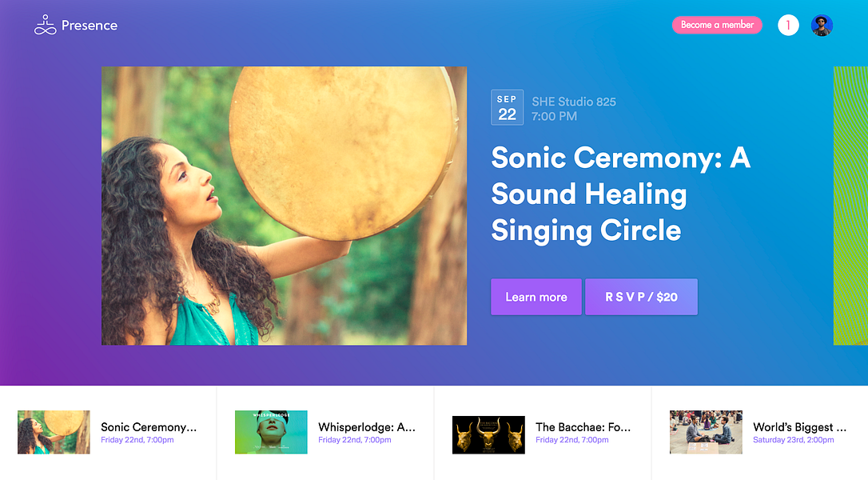The width and height of the screenshot is (868, 480).
Task: Open the notification badge showing 1
Action: pyautogui.click(x=788, y=25)
